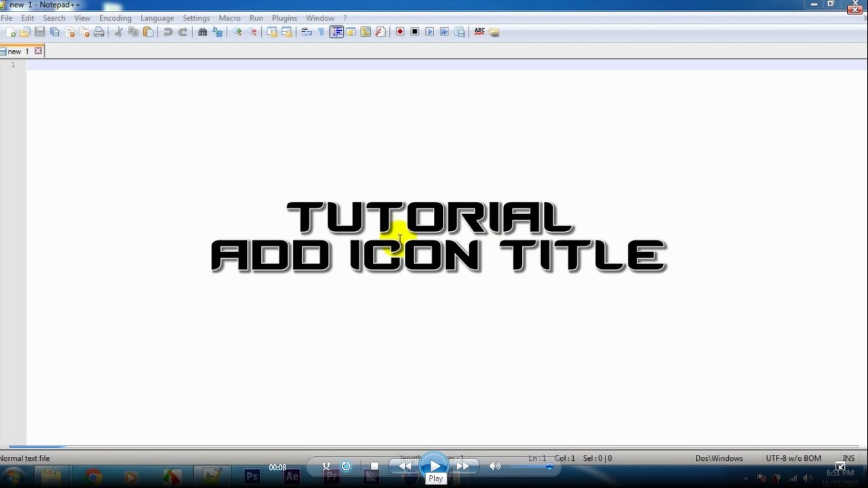Toggle show all characters pilcrow icon
868x488 pixels.
pos(321,32)
